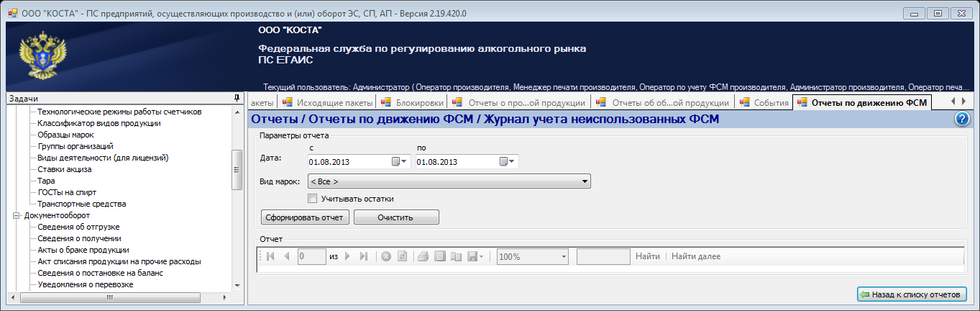
Task: Click scroll-up arrow of Задачи tree
Action: [x=237, y=112]
